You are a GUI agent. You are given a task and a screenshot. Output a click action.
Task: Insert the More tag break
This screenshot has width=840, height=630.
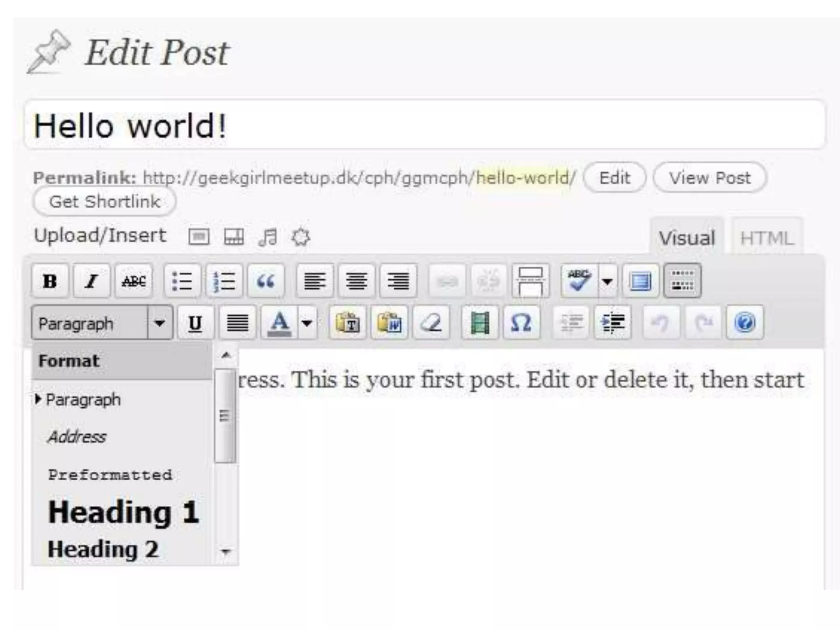click(x=530, y=281)
